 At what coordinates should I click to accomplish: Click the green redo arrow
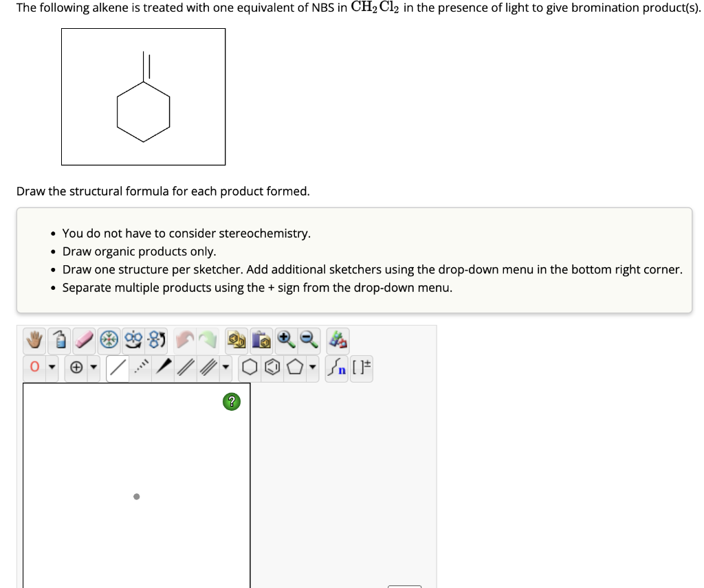207,339
